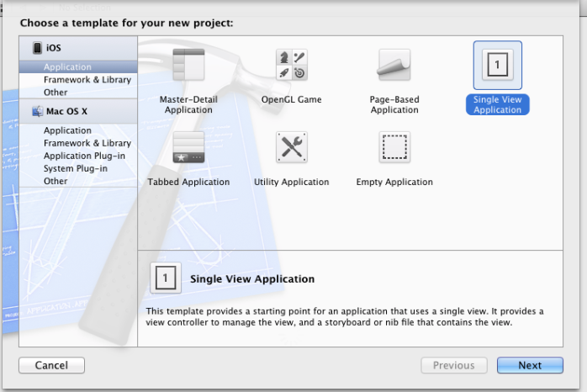Click the Tabbed Application label
This screenshot has width=587, height=392.
click(188, 182)
